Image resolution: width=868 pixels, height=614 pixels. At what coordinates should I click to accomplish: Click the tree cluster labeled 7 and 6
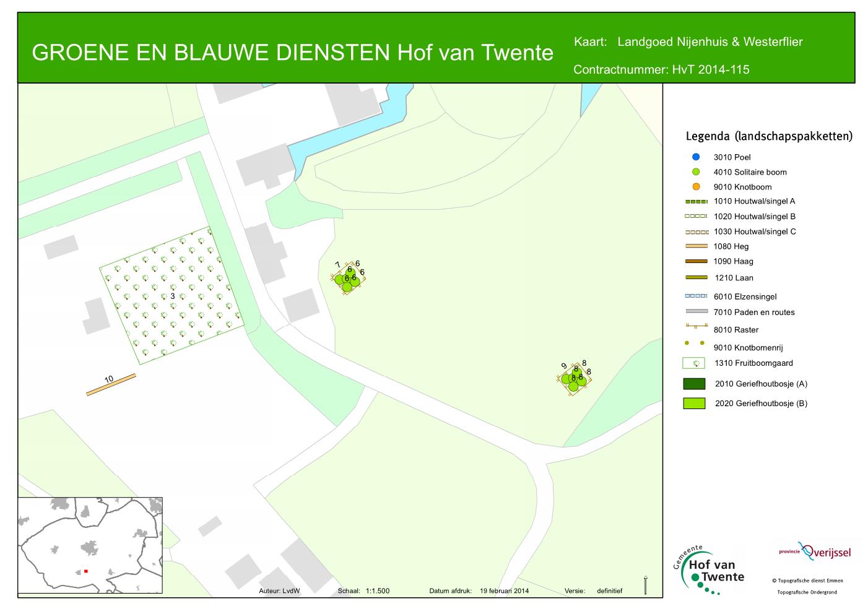click(x=349, y=278)
